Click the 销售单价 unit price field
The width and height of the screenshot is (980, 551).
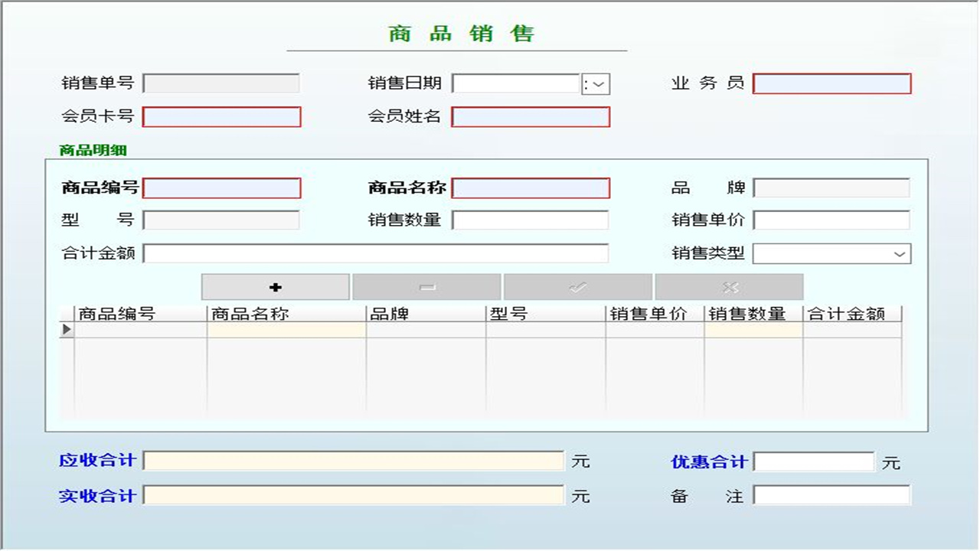[x=832, y=220]
